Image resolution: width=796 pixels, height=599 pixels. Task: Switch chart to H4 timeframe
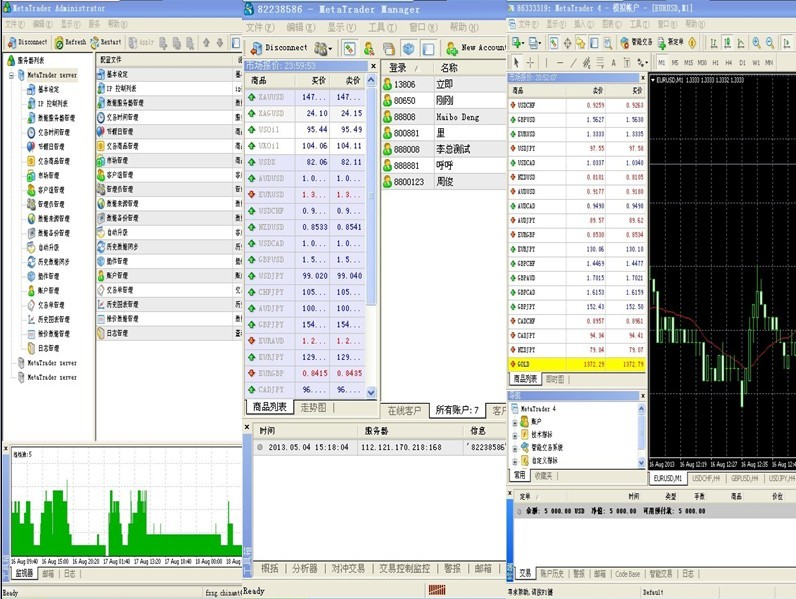coord(728,62)
